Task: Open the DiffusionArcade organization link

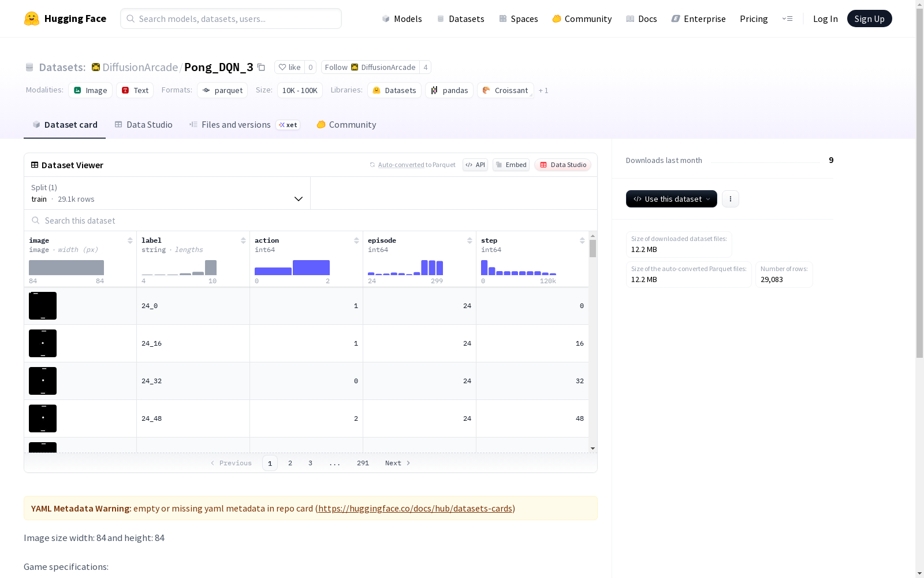Action: 140,67
